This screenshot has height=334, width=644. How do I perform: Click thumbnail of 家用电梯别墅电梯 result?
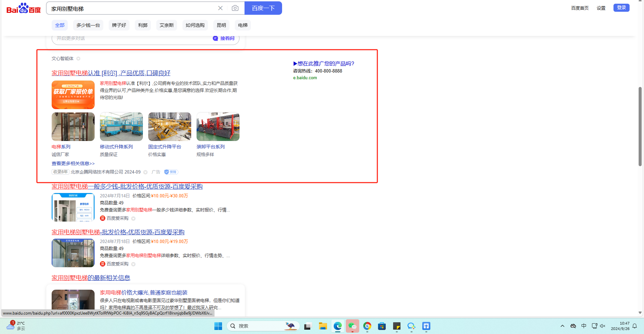coord(73,253)
